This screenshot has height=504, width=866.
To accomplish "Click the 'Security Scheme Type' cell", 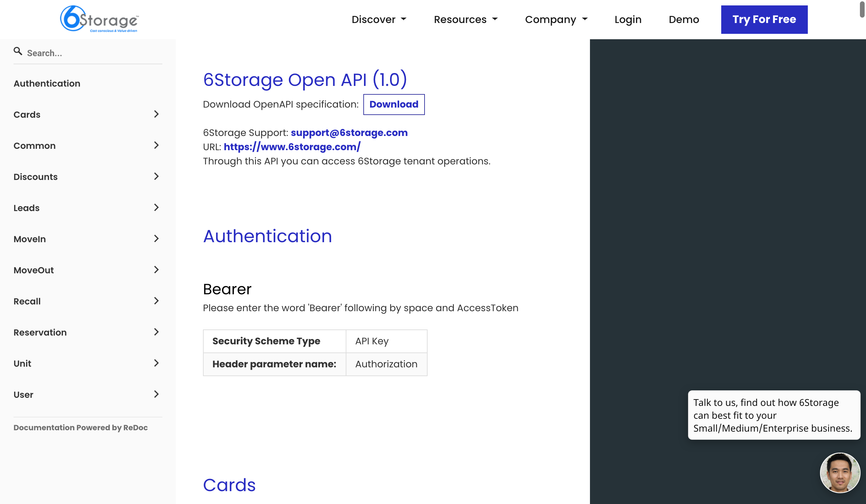I will point(275,341).
